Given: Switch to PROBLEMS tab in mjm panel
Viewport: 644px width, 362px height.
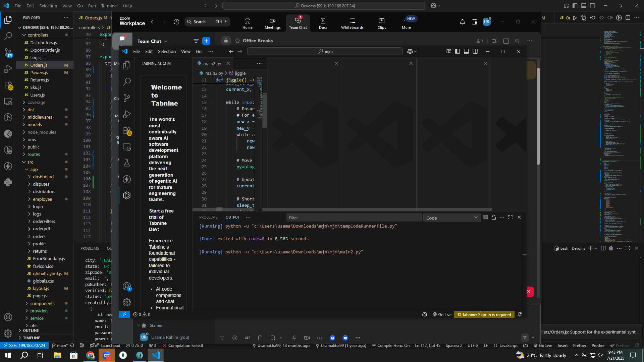Looking at the screenshot, I should [x=208, y=217].
